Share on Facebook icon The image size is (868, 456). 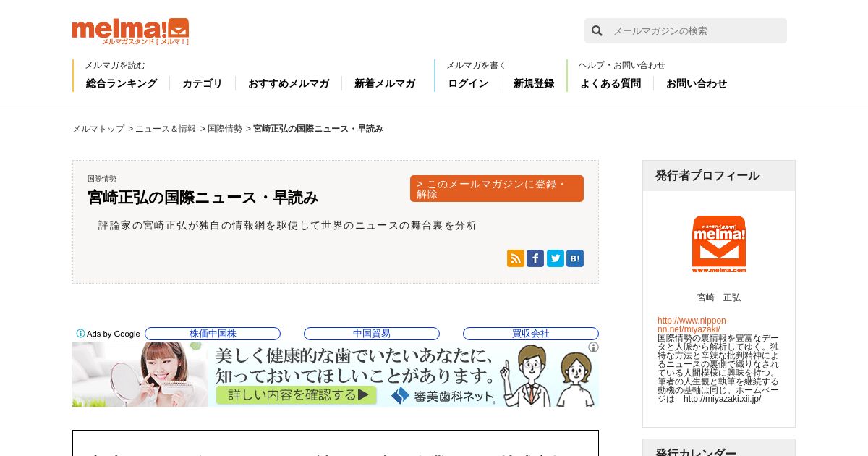click(535, 258)
